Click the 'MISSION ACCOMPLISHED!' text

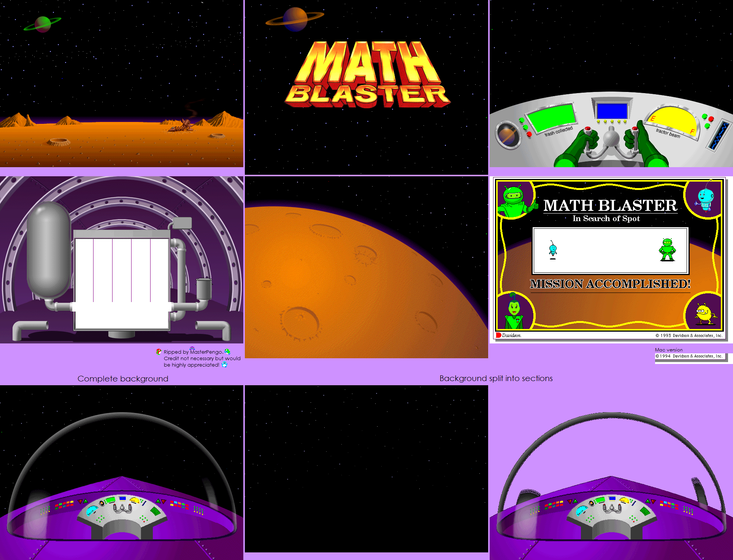pos(610,284)
